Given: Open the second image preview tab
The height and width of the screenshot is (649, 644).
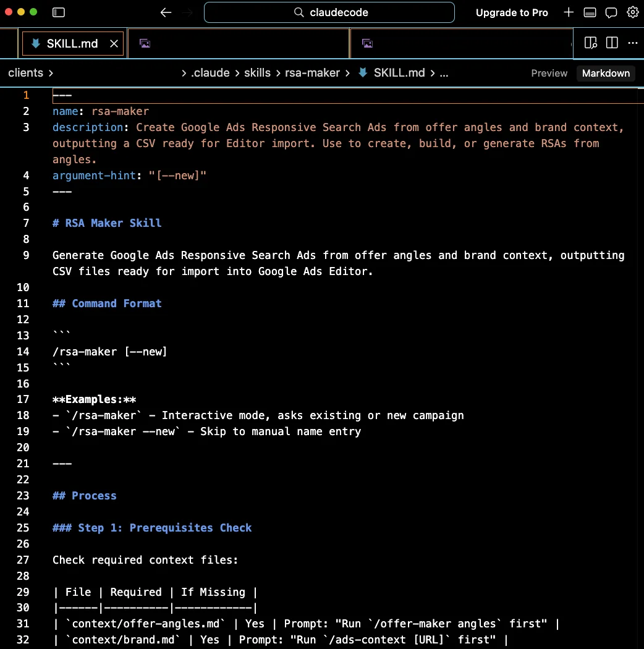Looking at the screenshot, I should coord(462,43).
